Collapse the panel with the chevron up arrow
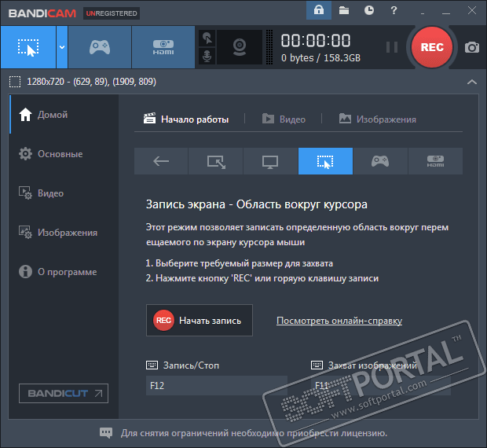The image size is (487, 448). pos(472,82)
